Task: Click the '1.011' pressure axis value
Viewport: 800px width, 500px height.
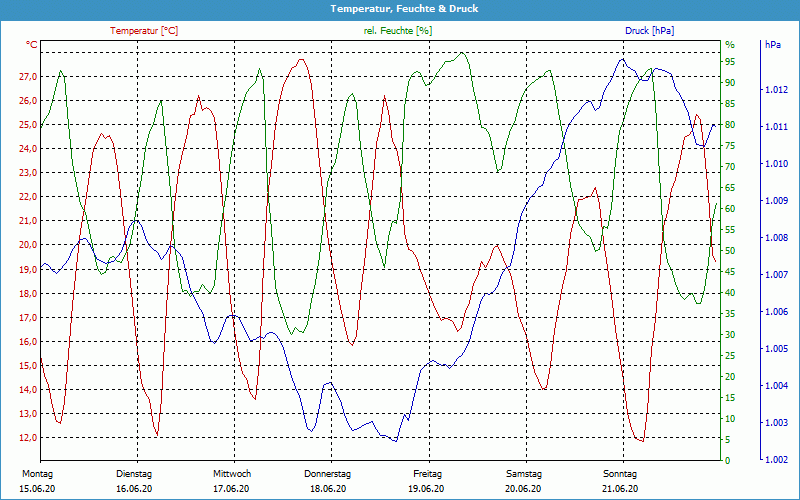Action: (777, 127)
